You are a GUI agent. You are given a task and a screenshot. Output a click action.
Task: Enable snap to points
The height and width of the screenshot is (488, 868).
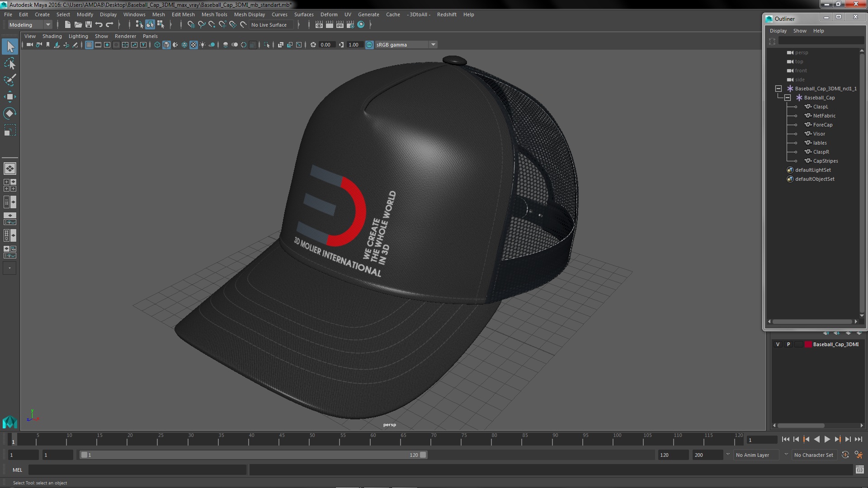point(212,25)
